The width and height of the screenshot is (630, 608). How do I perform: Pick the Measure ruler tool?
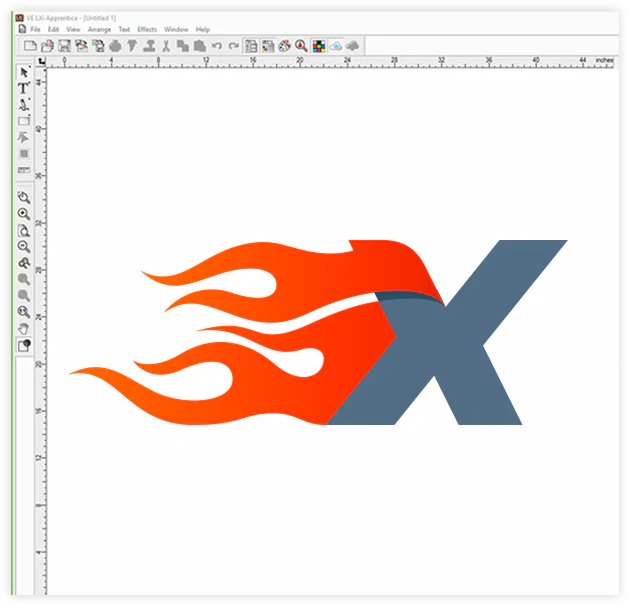pos(24,171)
